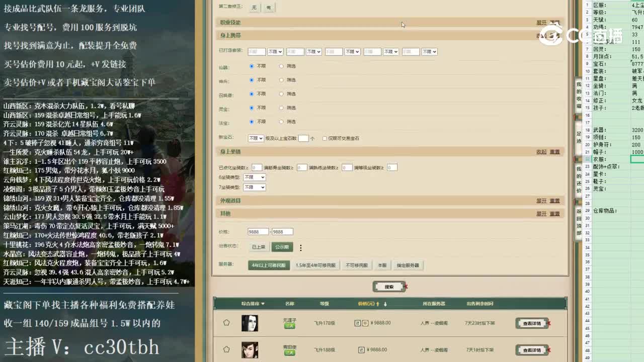
Task: Enable the 仅限可交易宝石 checkbox
Action: [x=324, y=138]
